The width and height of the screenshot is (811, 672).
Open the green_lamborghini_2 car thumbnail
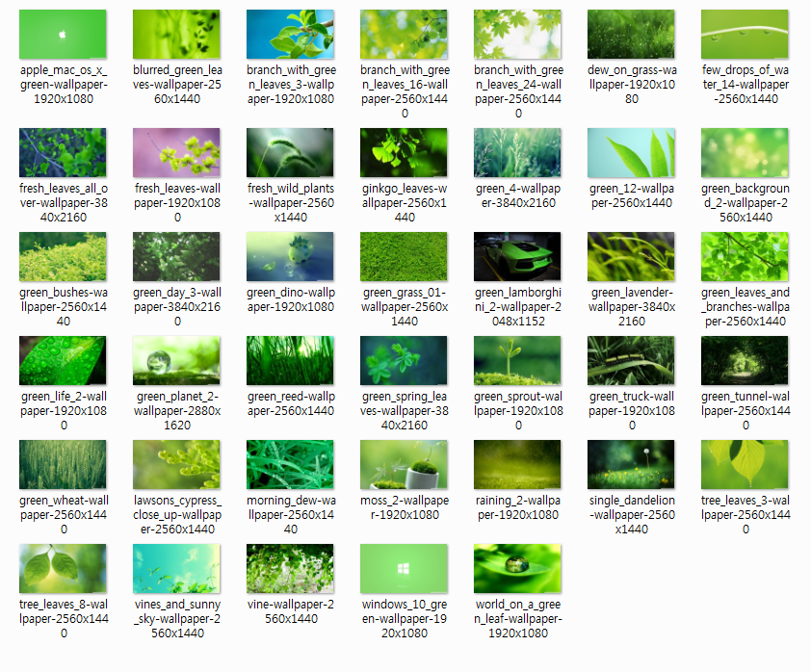517,256
